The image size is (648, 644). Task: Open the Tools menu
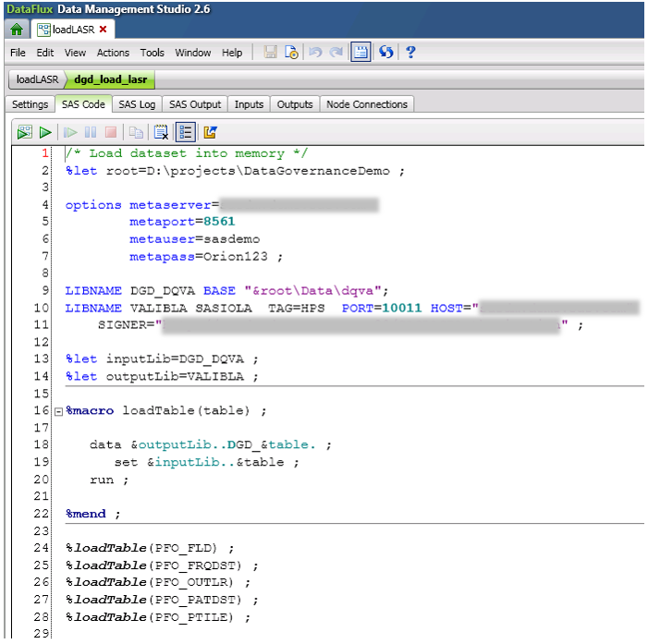[x=153, y=53]
